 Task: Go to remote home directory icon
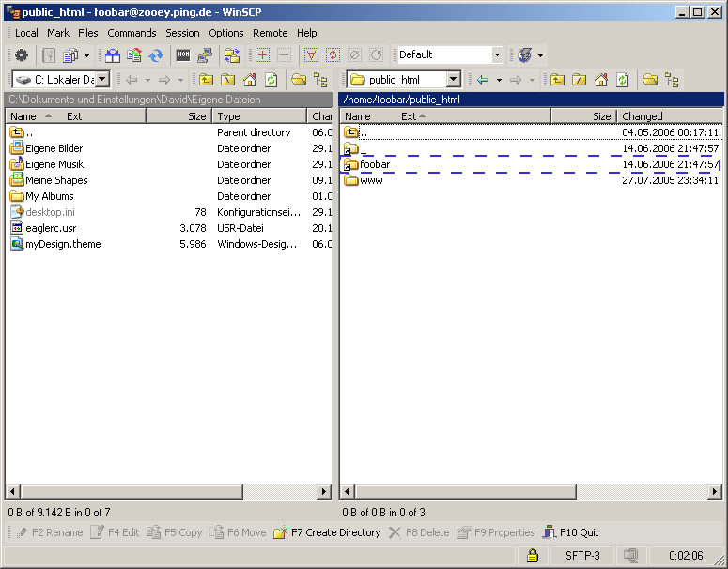pos(601,80)
